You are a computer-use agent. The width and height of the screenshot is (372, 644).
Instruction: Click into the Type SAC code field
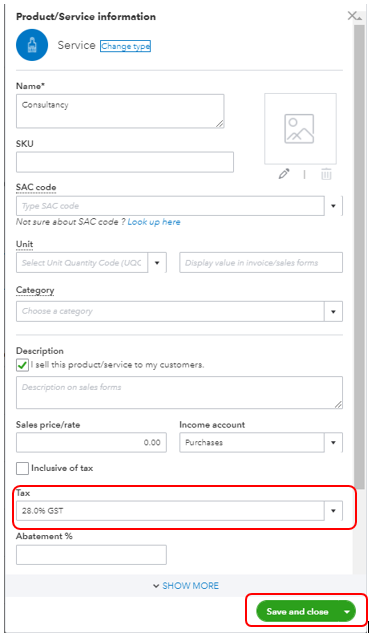click(170, 206)
